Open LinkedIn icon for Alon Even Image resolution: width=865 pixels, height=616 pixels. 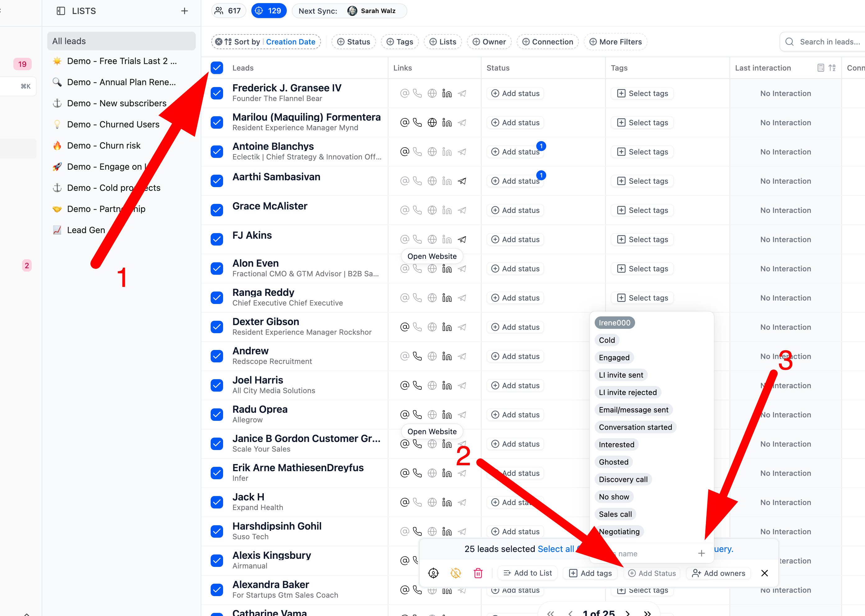(447, 269)
